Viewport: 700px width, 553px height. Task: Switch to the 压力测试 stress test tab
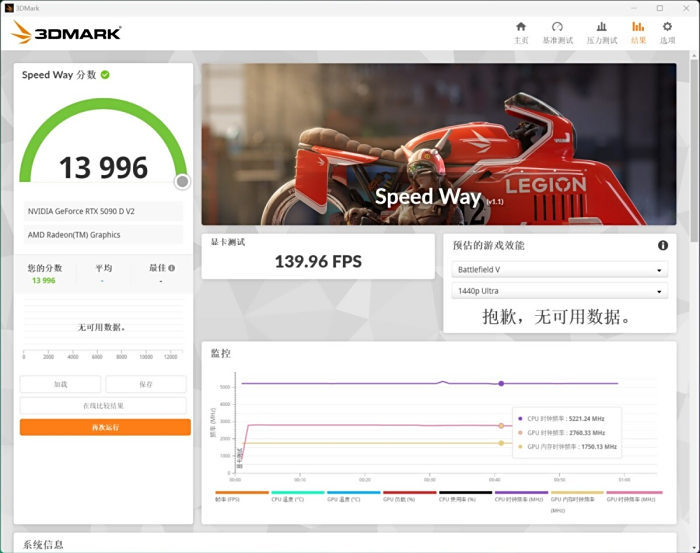coord(602,33)
